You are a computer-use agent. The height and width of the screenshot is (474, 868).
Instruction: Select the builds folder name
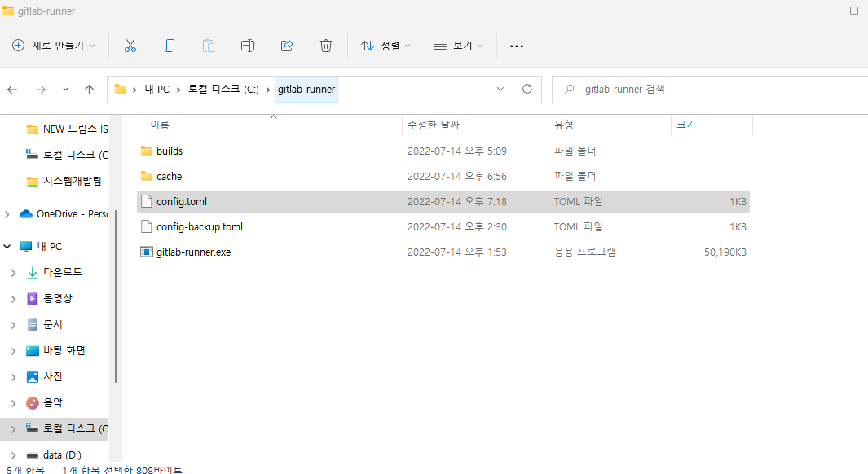pos(170,151)
